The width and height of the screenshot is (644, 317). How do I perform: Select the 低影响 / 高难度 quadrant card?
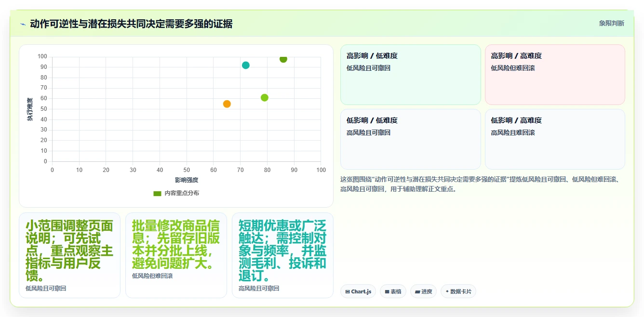(x=555, y=139)
